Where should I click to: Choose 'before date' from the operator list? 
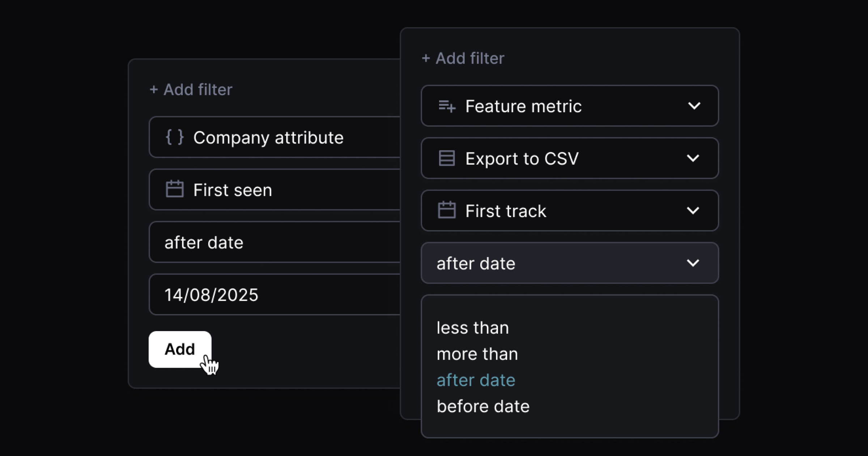(483, 406)
